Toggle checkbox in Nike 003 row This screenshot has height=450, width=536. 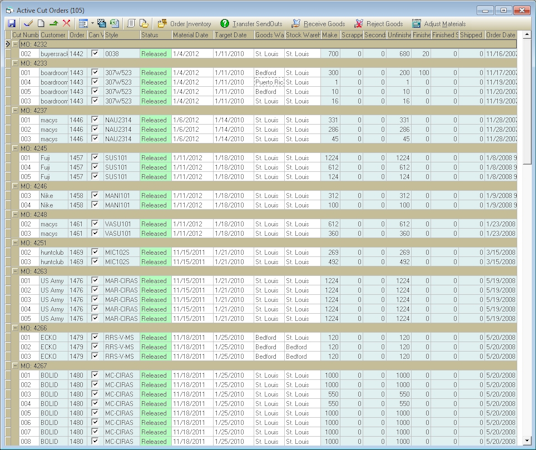pos(95,195)
